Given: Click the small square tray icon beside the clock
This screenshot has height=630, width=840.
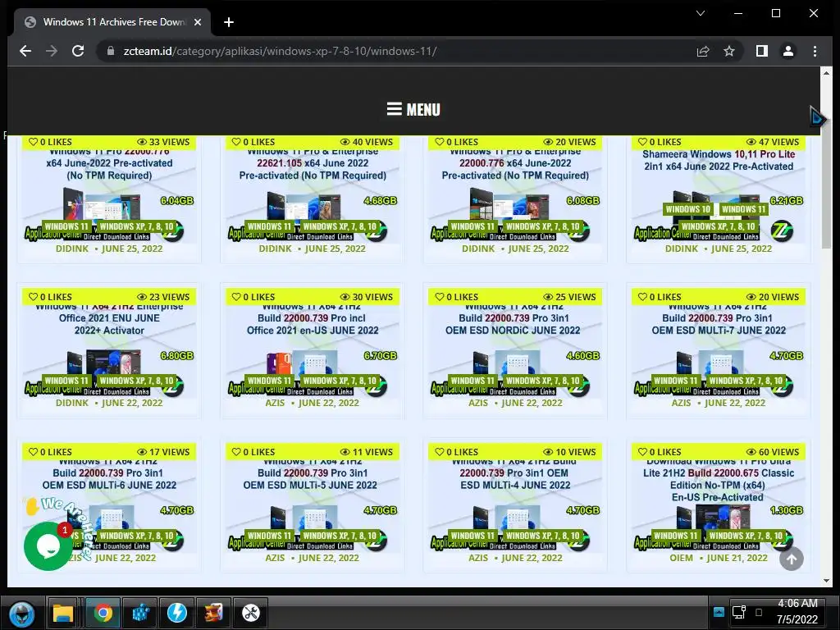Looking at the screenshot, I should point(759,612).
